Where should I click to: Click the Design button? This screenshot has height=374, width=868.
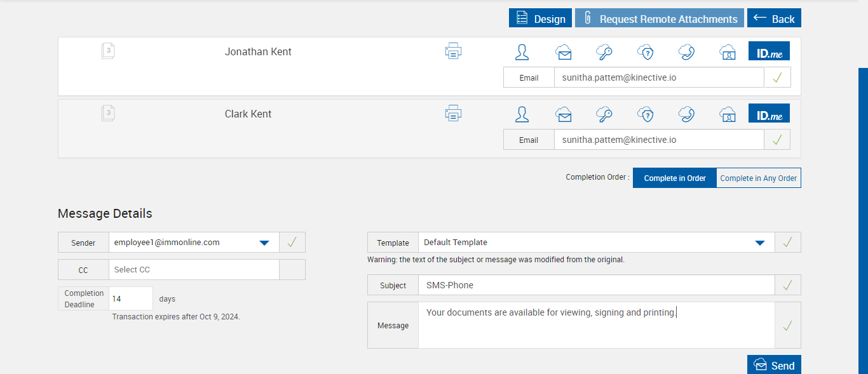click(x=541, y=18)
